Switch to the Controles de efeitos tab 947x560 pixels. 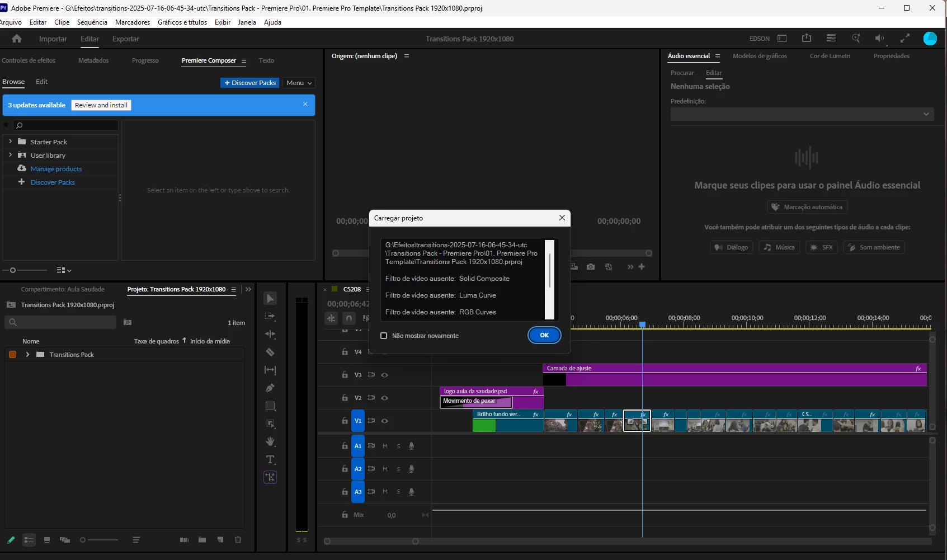(29, 60)
